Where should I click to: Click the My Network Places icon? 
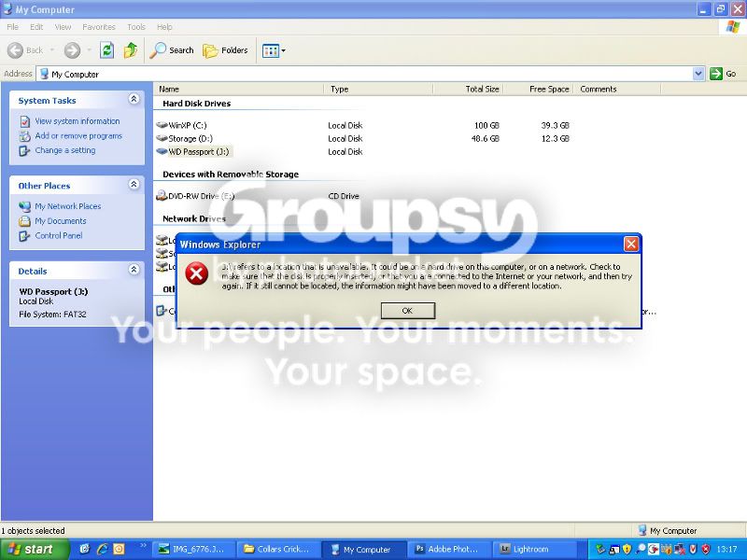pyautogui.click(x=25, y=206)
